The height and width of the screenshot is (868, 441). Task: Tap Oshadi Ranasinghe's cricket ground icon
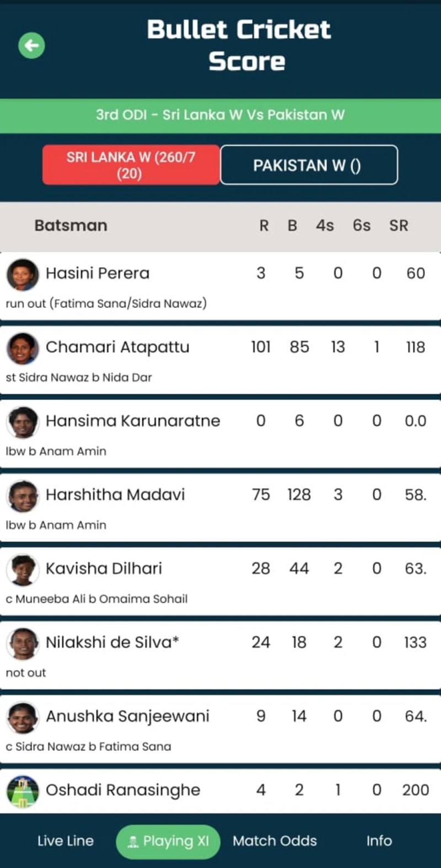pos(23,790)
